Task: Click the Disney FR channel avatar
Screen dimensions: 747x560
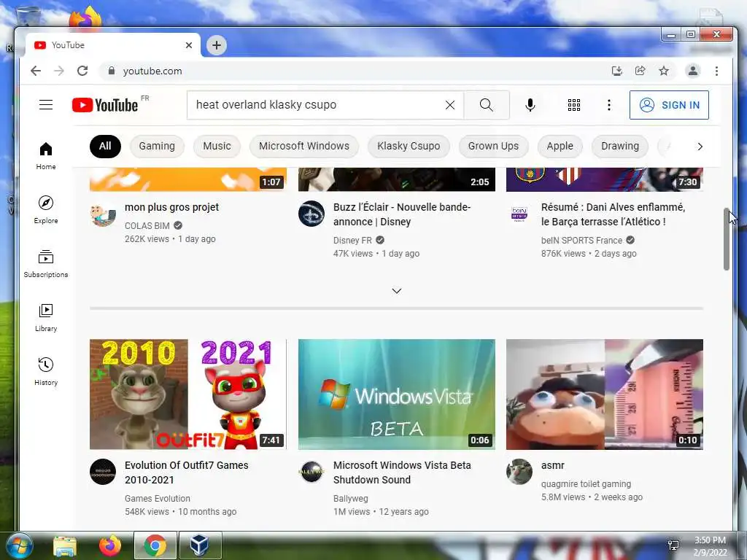Action: click(311, 214)
